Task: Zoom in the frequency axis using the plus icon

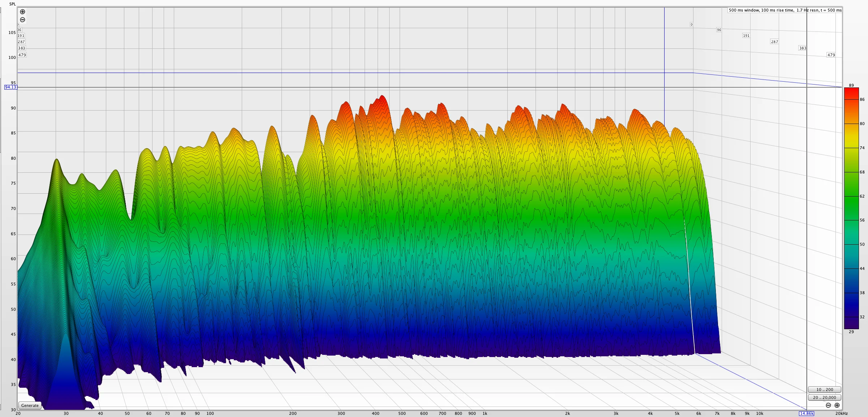Action: coord(837,405)
